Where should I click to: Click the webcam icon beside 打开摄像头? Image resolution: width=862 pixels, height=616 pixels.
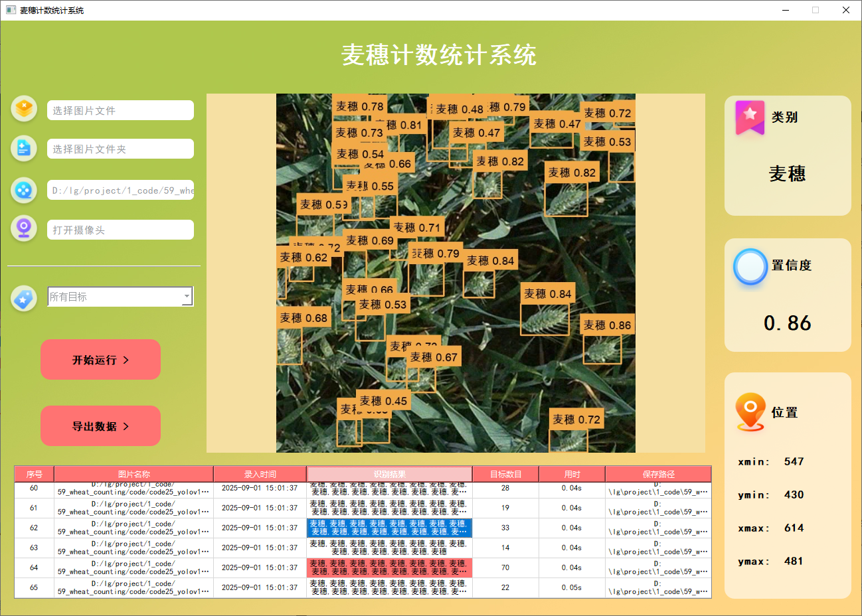pyautogui.click(x=24, y=228)
